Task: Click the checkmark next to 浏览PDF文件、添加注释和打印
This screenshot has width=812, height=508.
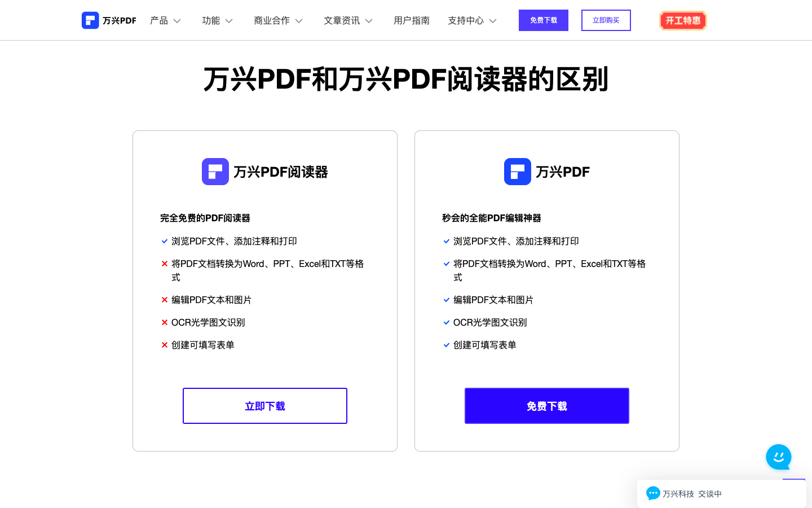Action: pyautogui.click(x=164, y=241)
